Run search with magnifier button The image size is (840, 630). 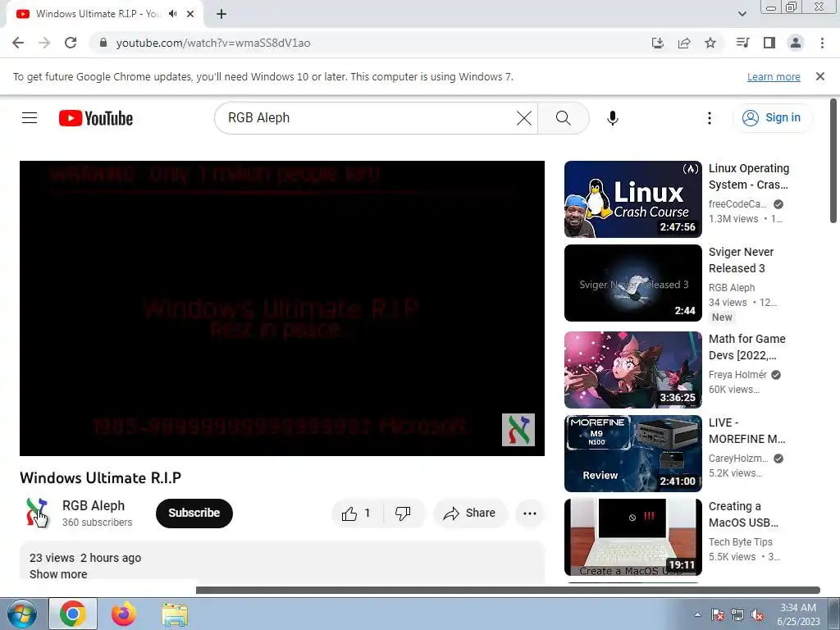[563, 118]
